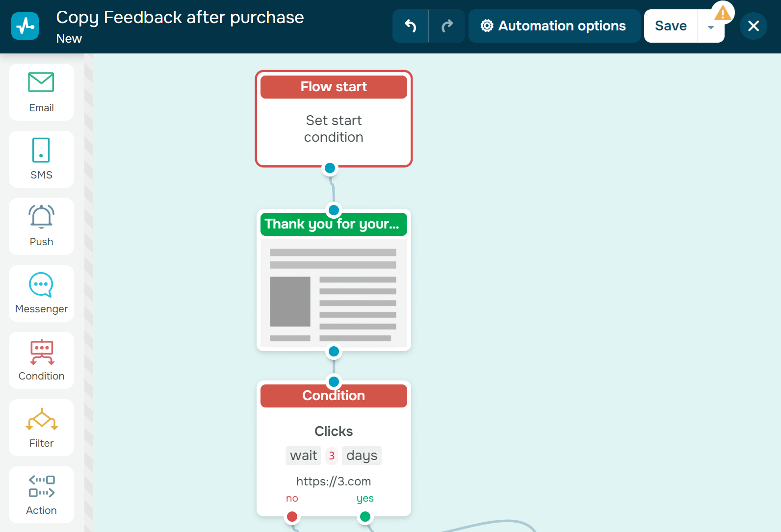781x532 pixels.
Task: Open Automation options
Action: pyautogui.click(x=554, y=26)
